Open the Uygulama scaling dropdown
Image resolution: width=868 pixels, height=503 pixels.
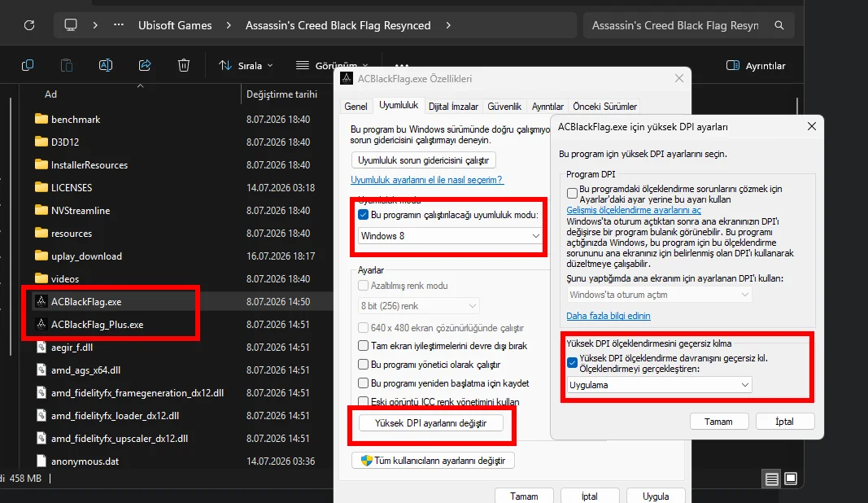tap(659, 384)
